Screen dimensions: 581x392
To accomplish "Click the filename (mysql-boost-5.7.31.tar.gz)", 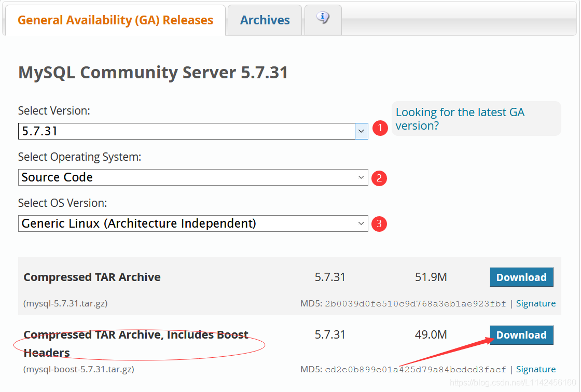I will [79, 369].
